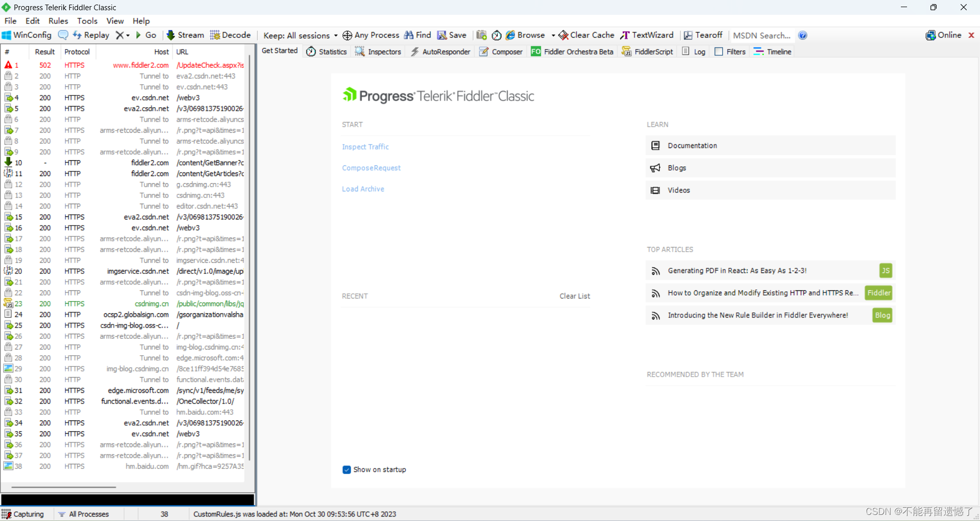
Task: Switch to the AutoResponder tab
Action: click(x=440, y=52)
